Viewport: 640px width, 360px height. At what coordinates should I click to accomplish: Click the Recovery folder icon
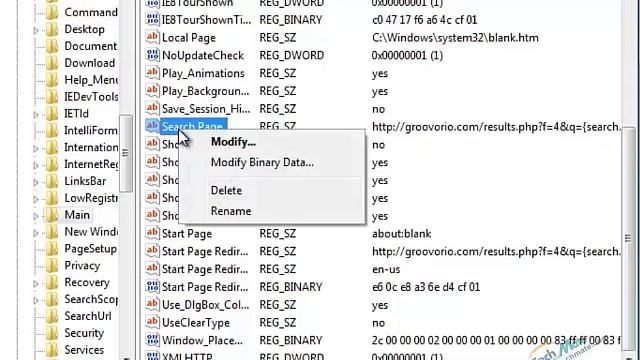point(52,282)
